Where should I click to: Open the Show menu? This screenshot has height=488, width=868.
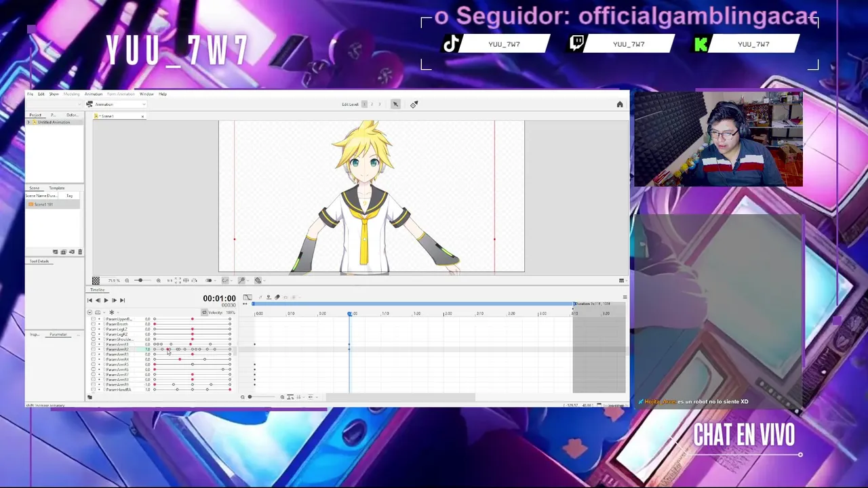pos(54,94)
